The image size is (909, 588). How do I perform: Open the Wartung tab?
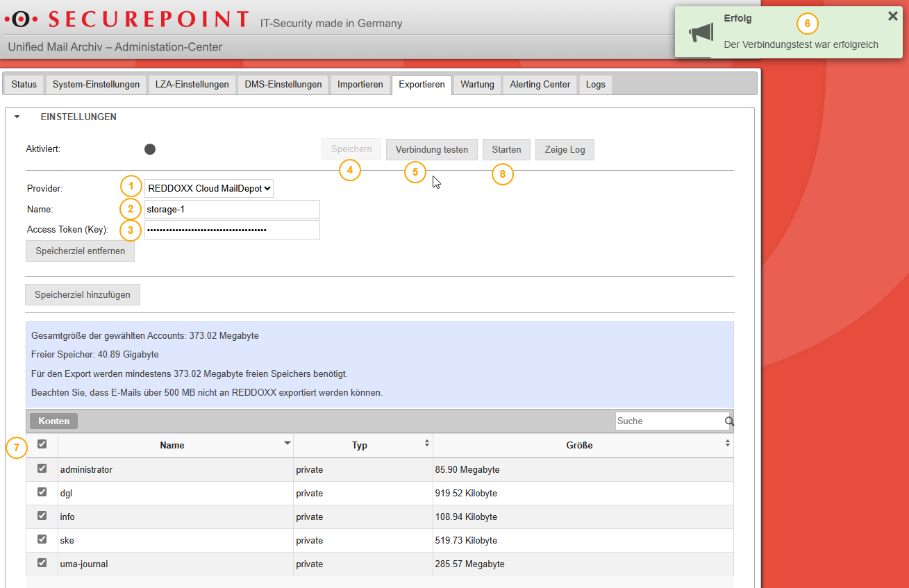[x=477, y=84]
